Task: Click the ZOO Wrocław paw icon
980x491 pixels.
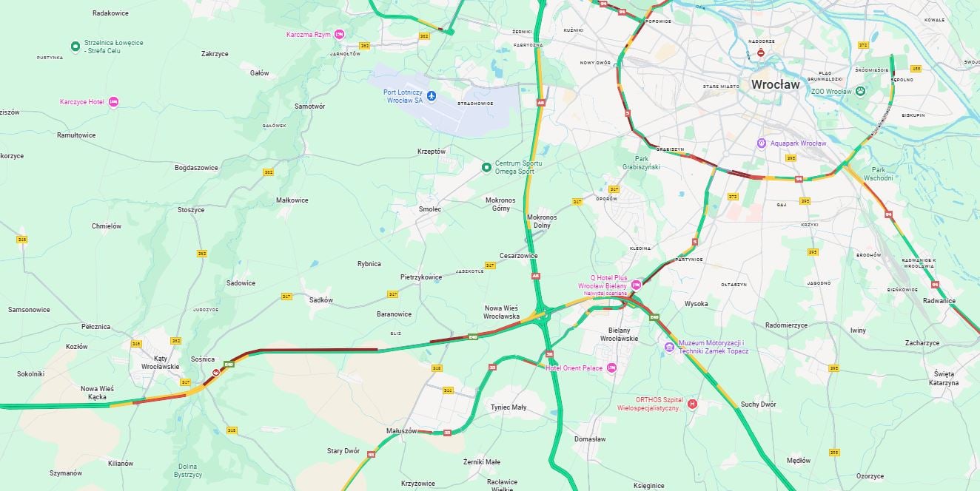Action: 860,91
